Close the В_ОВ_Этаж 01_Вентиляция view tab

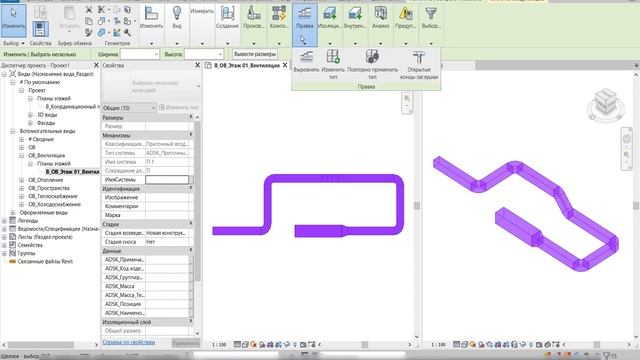285,65
